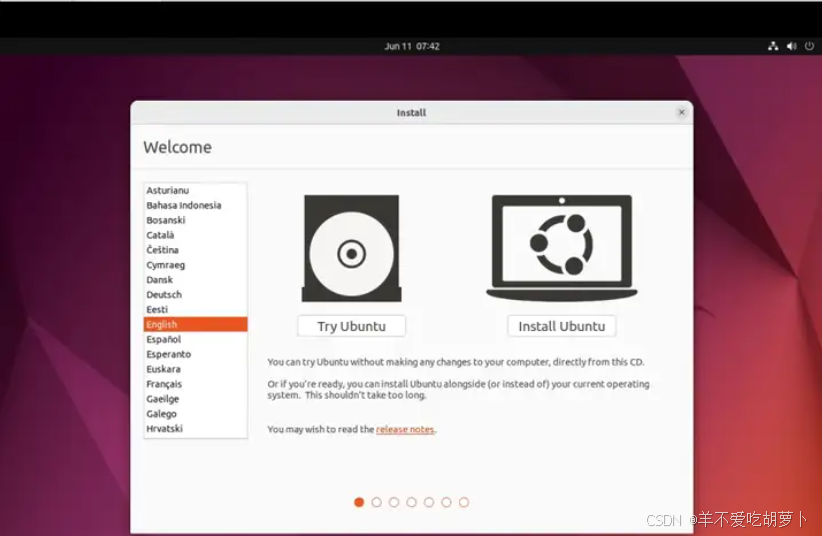Select Esperanto language
The image size is (822, 536).
tap(195, 354)
